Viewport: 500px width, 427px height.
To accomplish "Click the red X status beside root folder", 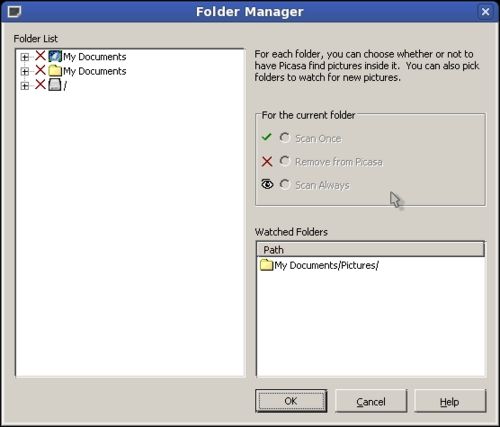I will click(x=40, y=85).
